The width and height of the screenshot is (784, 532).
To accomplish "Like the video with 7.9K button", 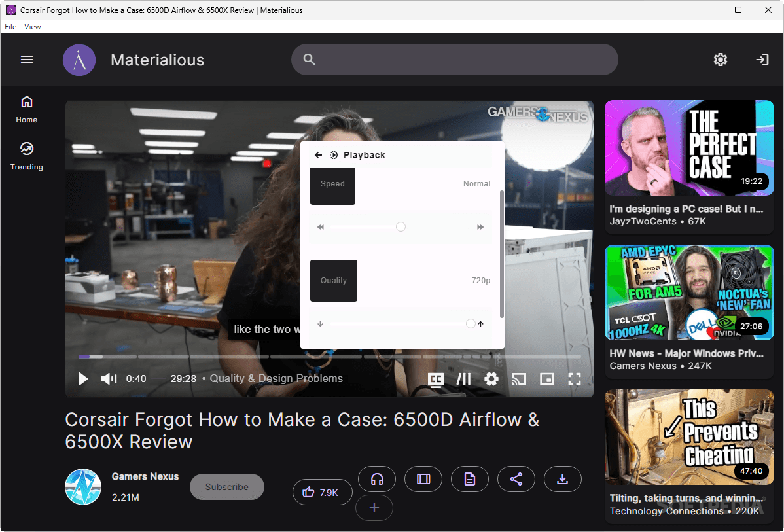I will [323, 493].
